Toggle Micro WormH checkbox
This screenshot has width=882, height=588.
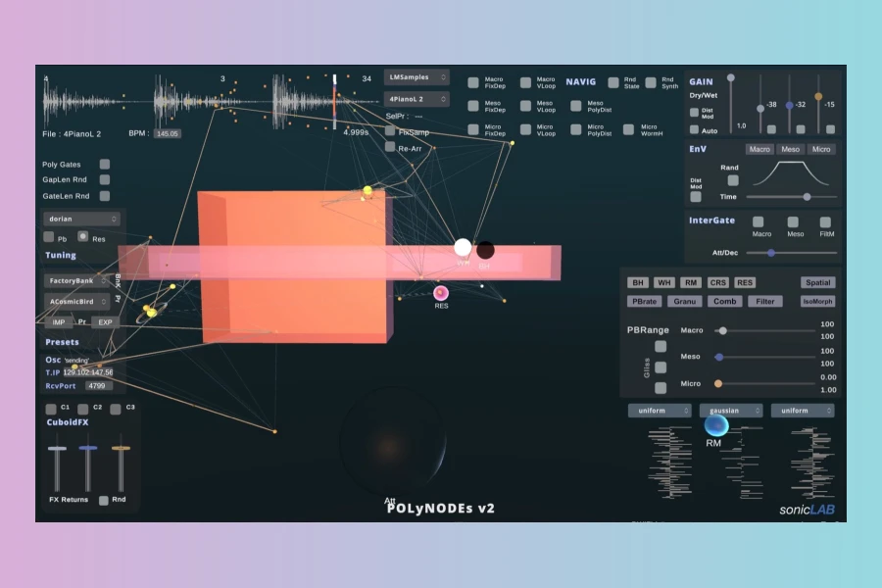(x=629, y=129)
